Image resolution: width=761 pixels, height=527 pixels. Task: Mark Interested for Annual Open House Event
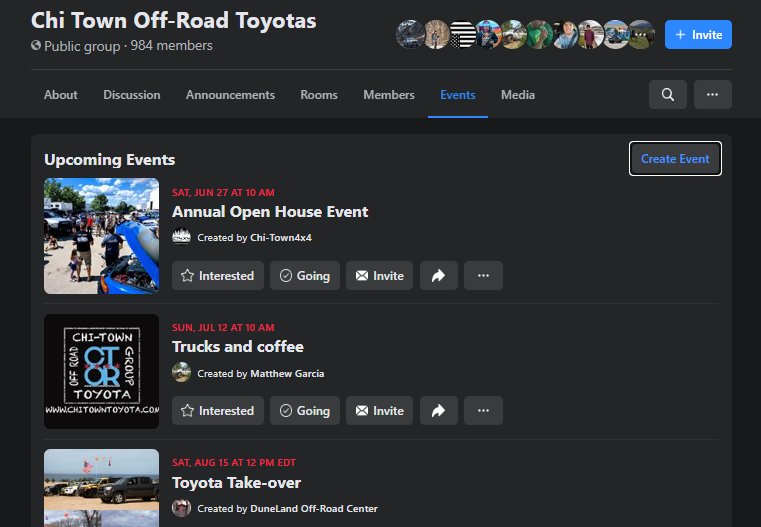(217, 276)
